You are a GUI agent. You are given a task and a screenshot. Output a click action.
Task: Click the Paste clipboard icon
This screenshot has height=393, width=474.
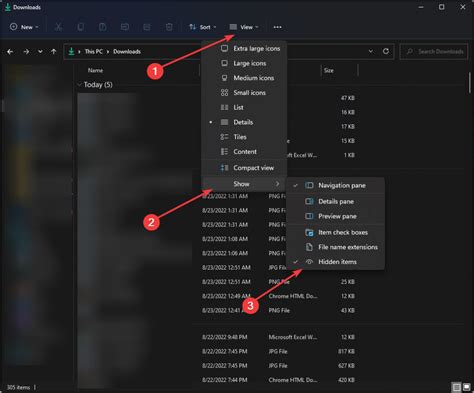pyautogui.click(x=102, y=27)
